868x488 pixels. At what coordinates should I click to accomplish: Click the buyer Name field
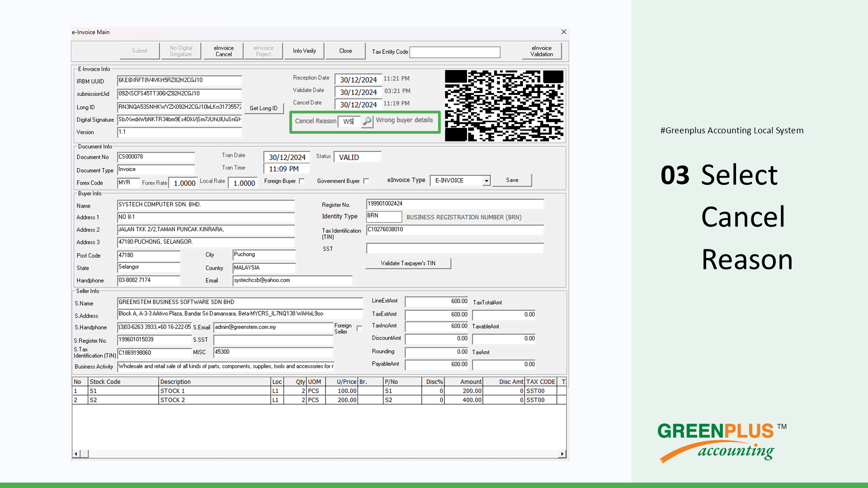[206, 205]
